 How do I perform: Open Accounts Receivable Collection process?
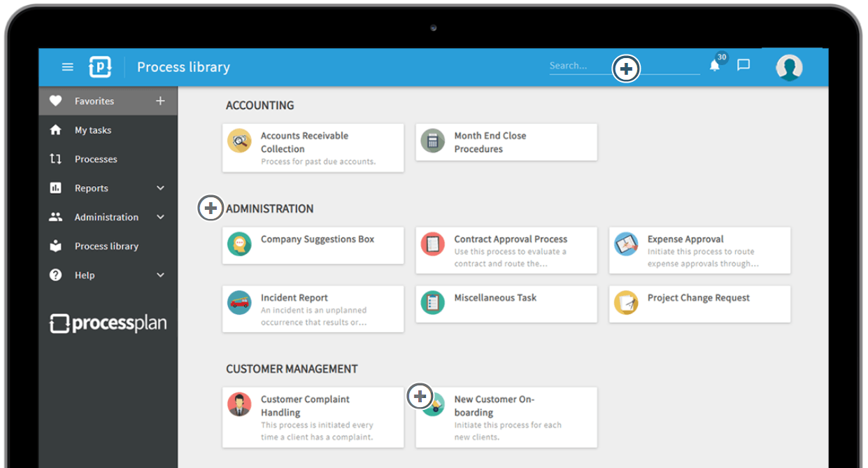[x=304, y=142]
